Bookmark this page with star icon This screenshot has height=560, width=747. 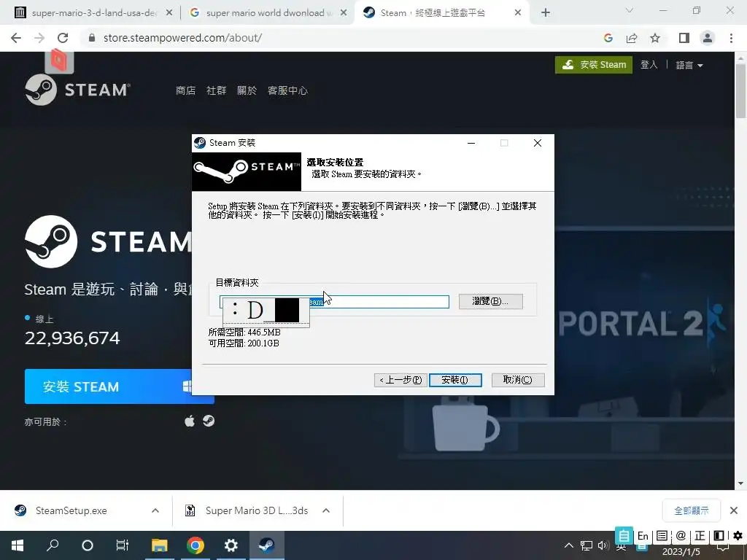coord(655,38)
